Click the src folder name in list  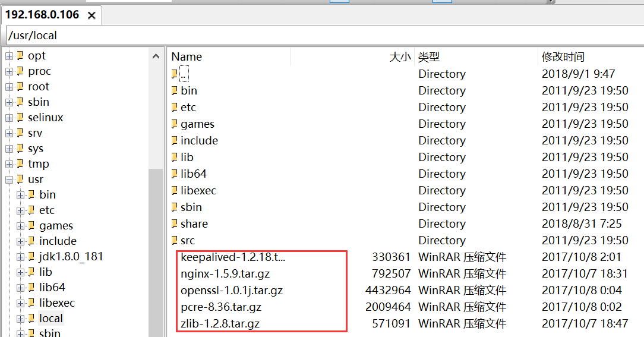[188, 241]
